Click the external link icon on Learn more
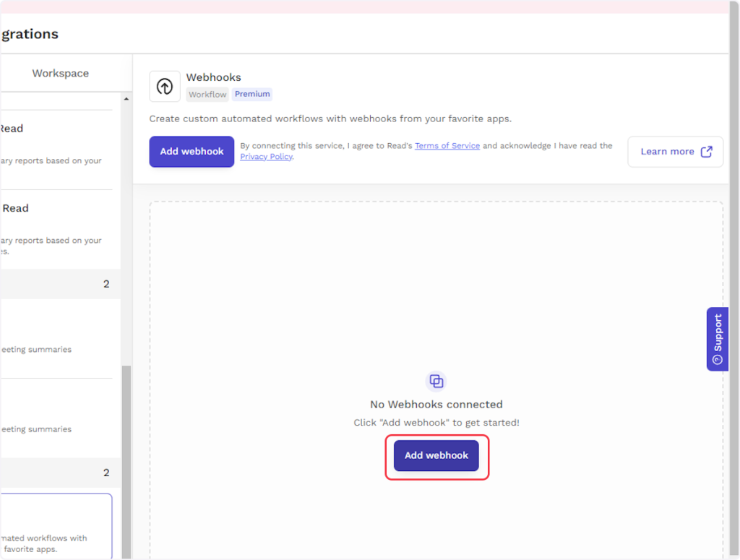Image resolution: width=740 pixels, height=560 pixels. coord(707,152)
